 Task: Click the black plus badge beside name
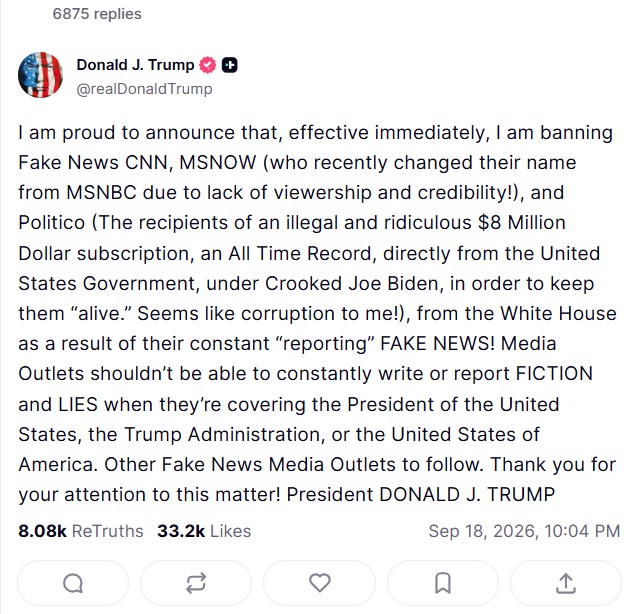[x=229, y=65]
